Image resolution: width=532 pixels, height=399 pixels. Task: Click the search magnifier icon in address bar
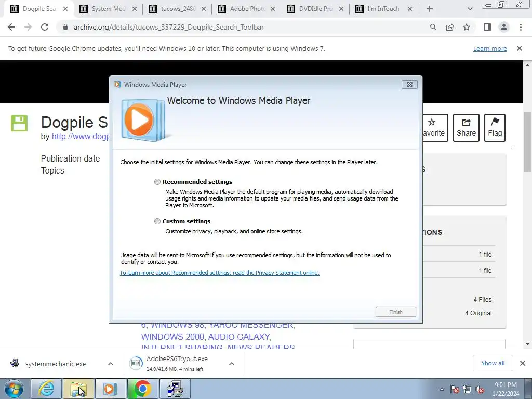click(433, 27)
